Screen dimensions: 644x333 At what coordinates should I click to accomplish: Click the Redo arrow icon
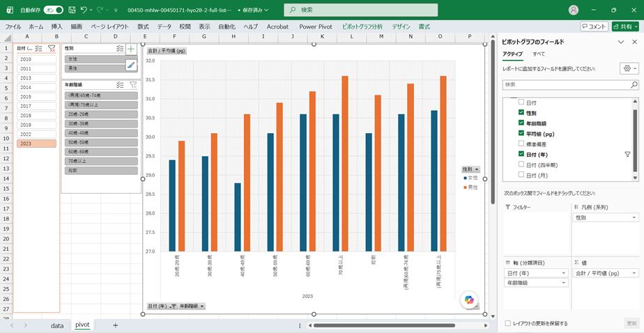coord(100,10)
